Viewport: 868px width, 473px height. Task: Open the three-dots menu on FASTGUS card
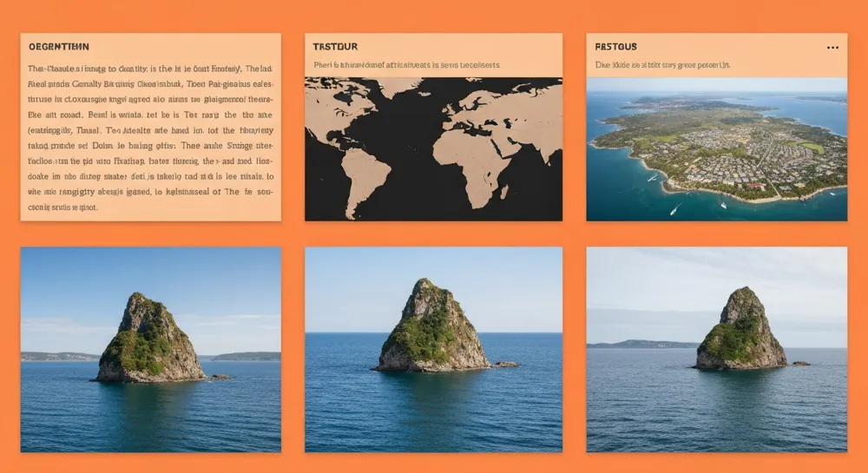point(832,48)
